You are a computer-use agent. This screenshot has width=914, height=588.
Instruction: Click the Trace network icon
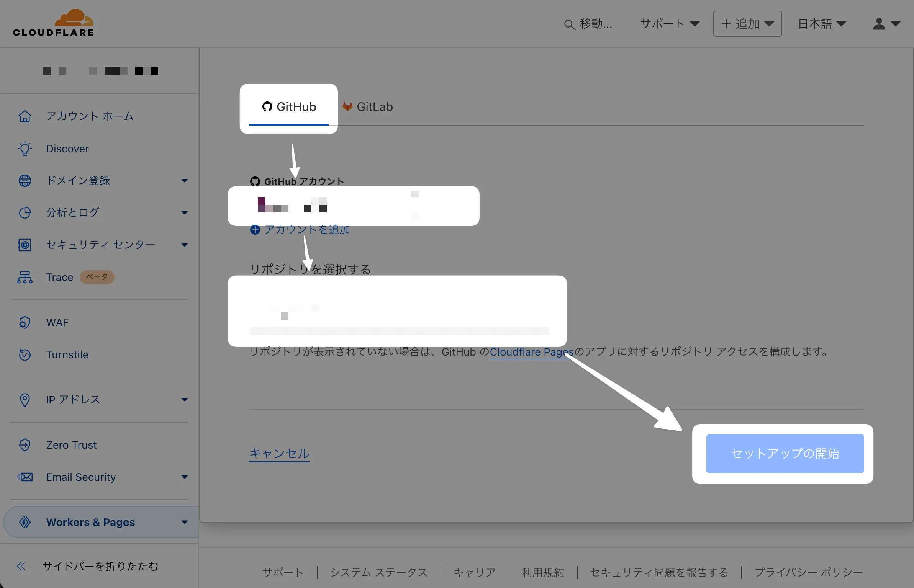click(25, 277)
